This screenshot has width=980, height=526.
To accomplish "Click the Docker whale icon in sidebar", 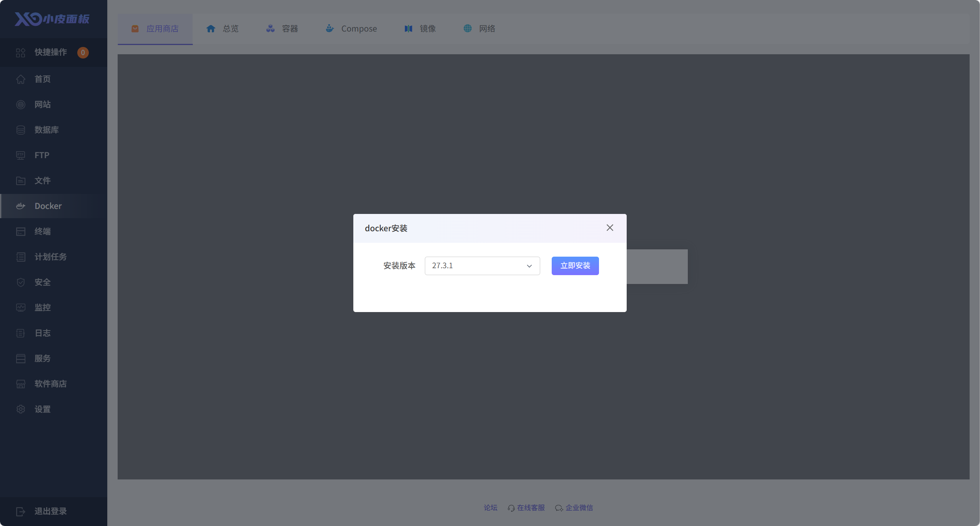I will 21,206.
